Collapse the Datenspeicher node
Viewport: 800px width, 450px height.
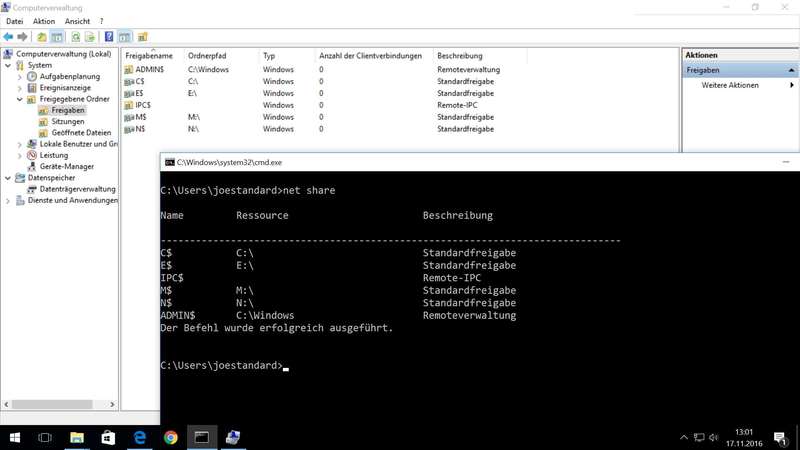8,178
